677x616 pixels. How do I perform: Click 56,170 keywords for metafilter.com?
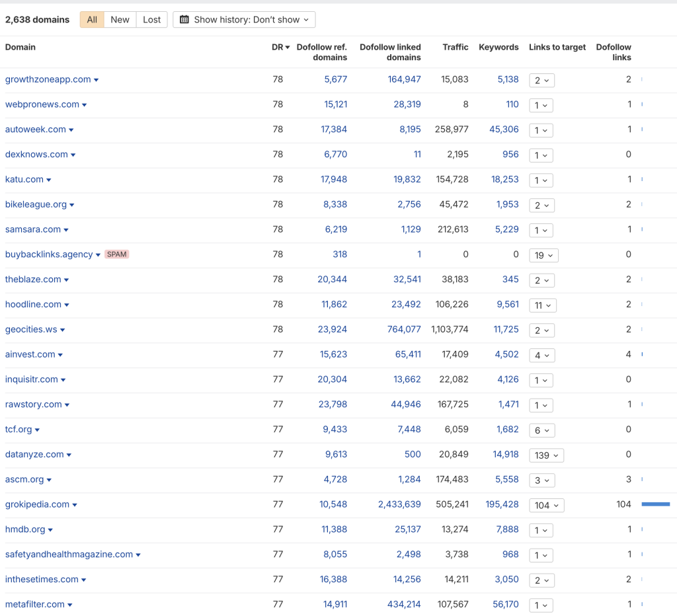506,604
